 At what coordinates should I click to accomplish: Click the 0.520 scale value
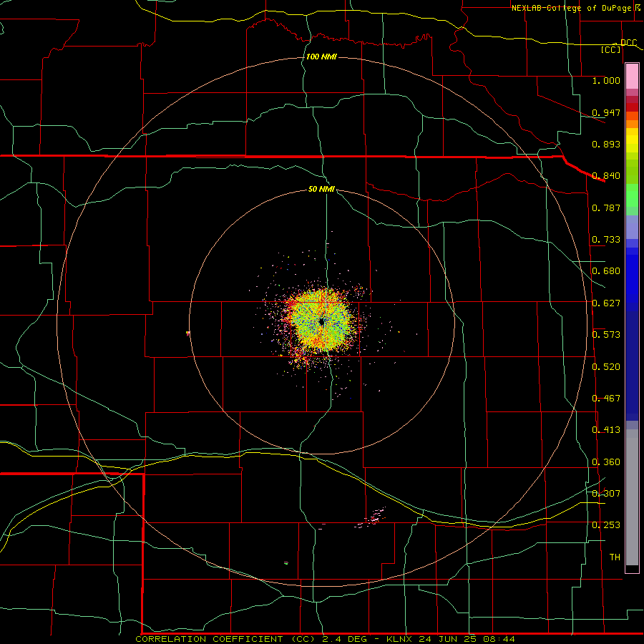click(606, 367)
